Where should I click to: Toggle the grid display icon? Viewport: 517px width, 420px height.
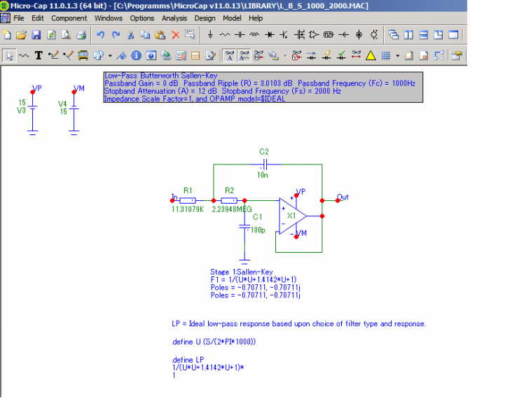386,55
